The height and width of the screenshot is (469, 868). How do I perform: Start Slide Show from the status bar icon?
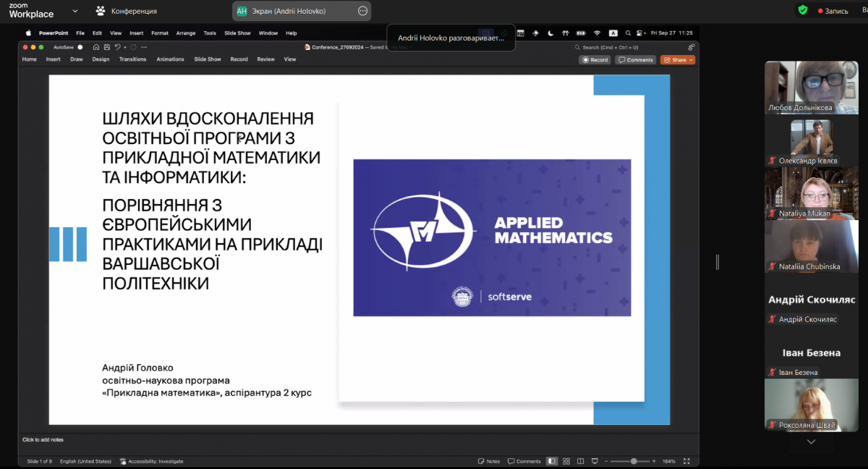pyautogui.click(x=595, y=460)
